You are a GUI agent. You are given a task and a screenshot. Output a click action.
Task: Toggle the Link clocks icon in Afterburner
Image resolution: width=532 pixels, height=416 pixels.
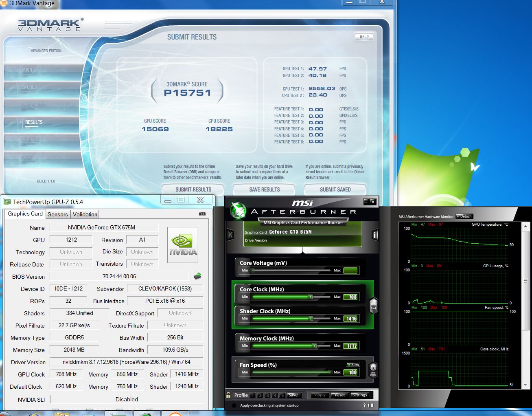[x=373, y=305]
